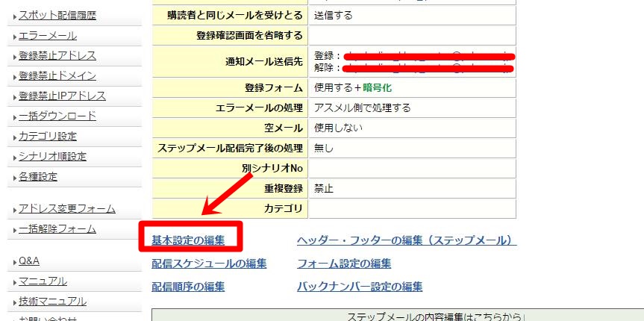Open 技術マニュアル sidebar link

pos(52,302)
